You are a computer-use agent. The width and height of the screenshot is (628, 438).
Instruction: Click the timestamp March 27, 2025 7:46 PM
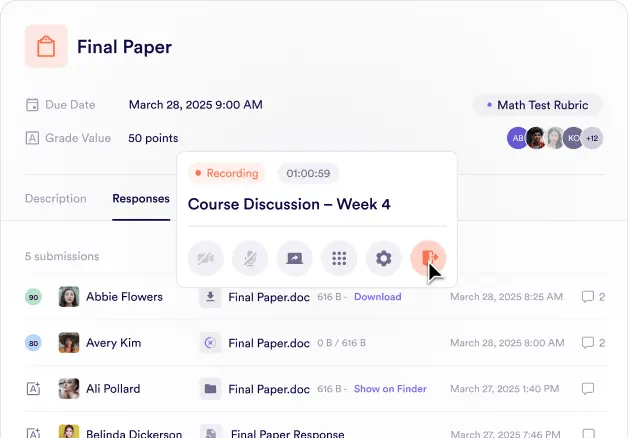[x=505, y=434]
